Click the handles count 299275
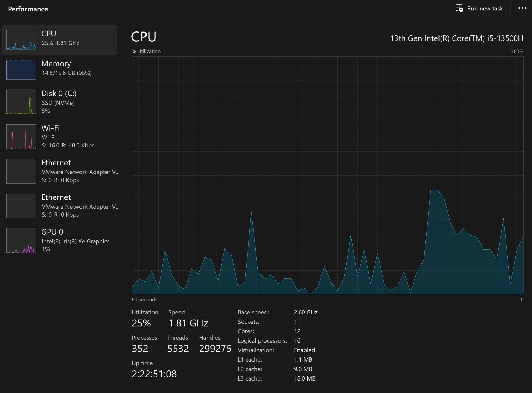The image size is (532, 393). 215,349
